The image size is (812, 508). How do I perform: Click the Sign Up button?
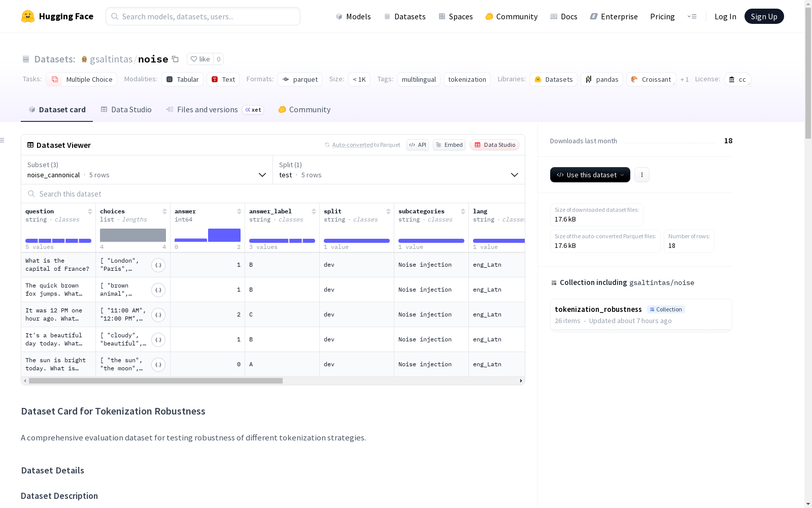coord(764,16)
